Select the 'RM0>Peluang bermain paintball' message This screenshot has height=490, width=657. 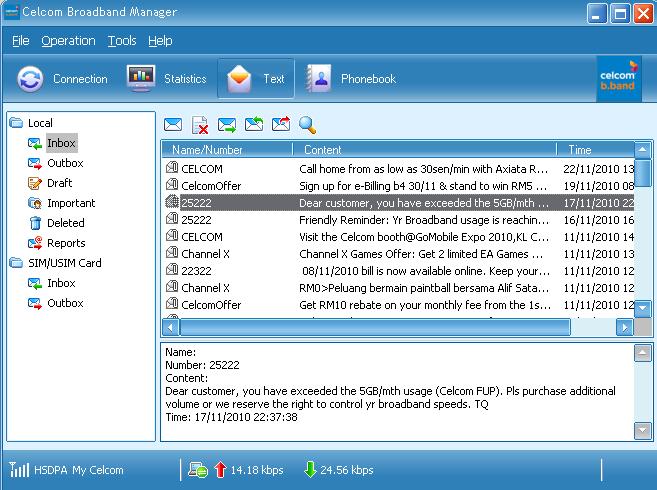tap(398, 288)
